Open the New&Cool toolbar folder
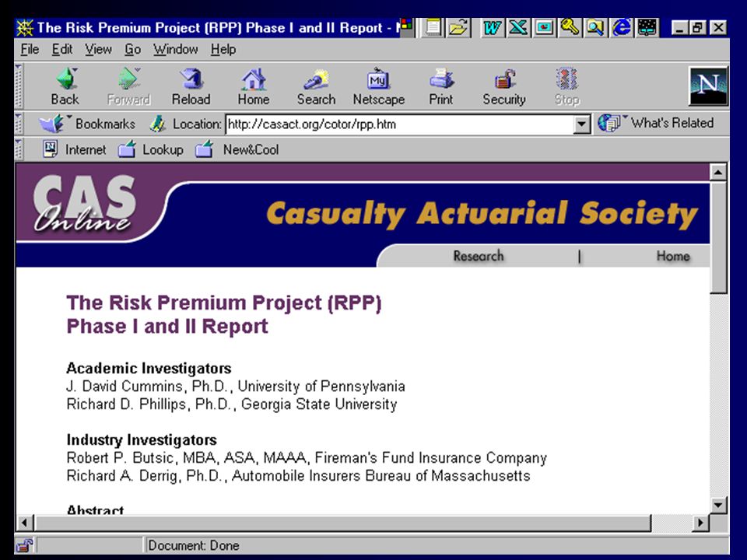Image resolution: width=747 pixels, height=560 pixels. [237, 149]
